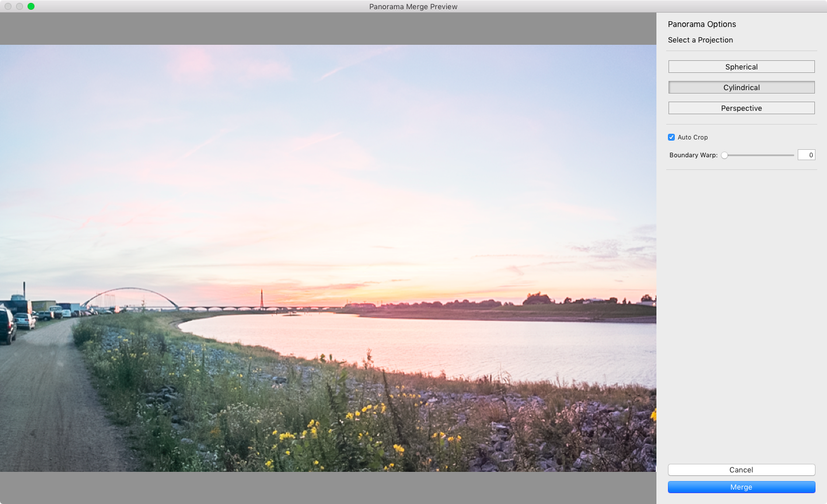
Task: Start the panorama Merge
Action: [741, 487]
